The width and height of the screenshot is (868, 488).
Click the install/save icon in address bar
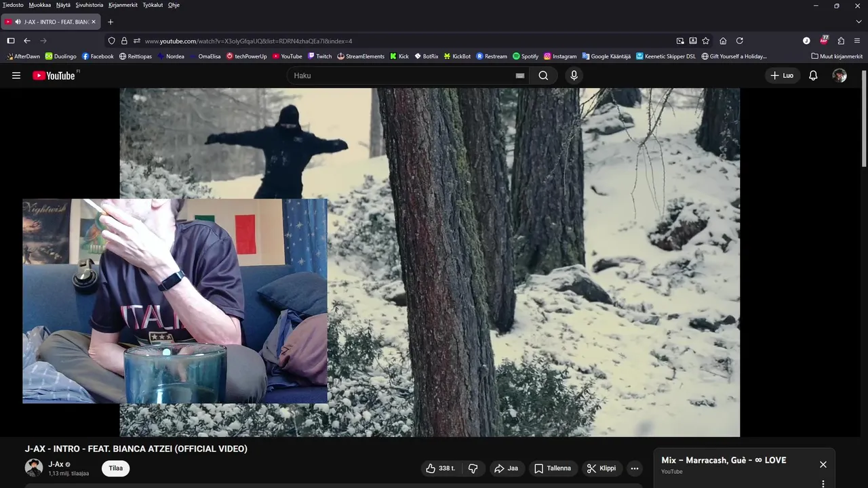tap(692, 41)
